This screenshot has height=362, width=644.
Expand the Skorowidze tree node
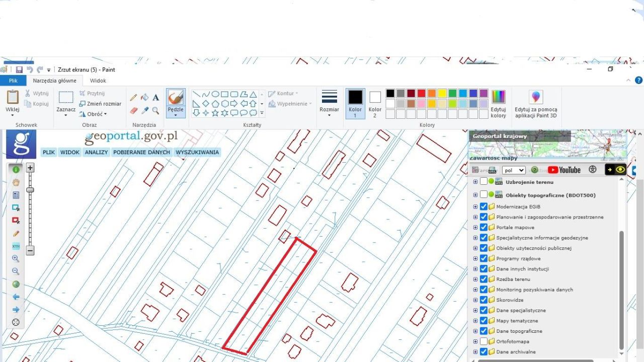coord(475,300)
